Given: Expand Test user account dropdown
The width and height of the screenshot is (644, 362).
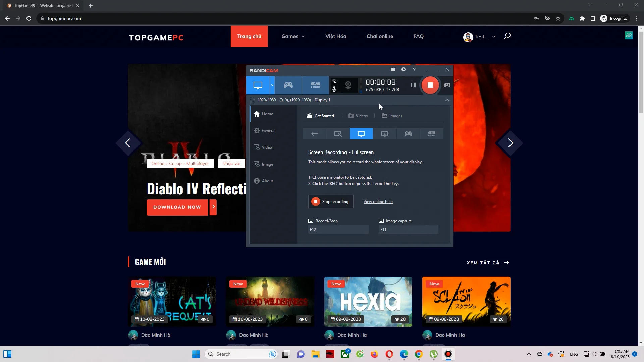Looking at the screenshot, I should [x=479, y=37].
